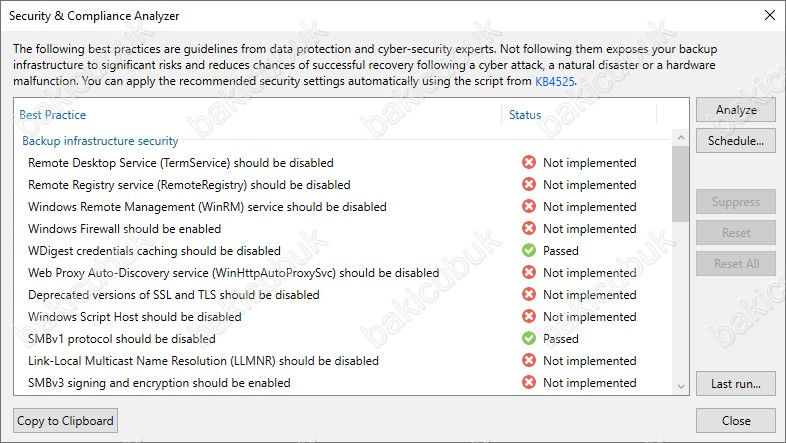This screenshot has width=786, height=443.
Task: Click red status icon for Windows Script Host
Action: coord(529,317)
